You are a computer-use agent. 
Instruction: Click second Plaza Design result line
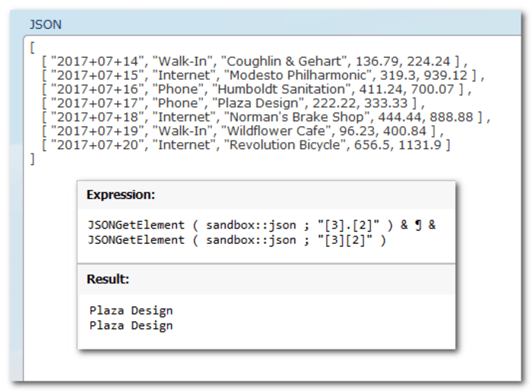pos(131,326)
